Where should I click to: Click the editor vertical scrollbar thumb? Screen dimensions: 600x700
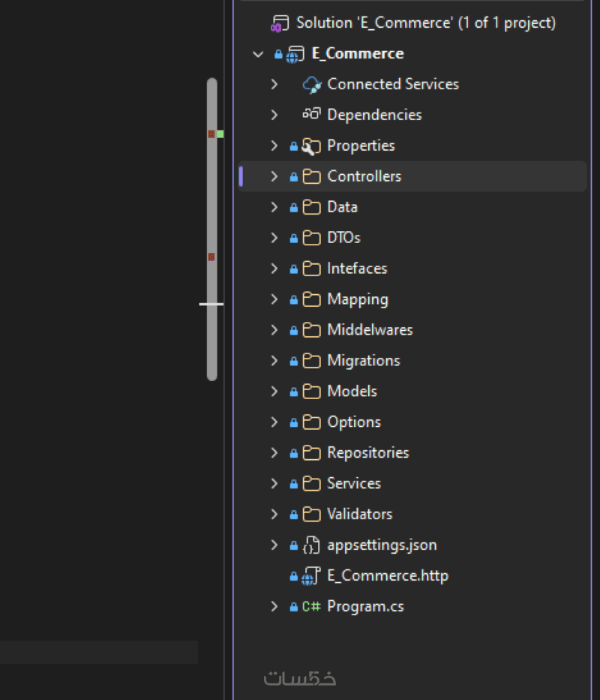pos(212,230)
